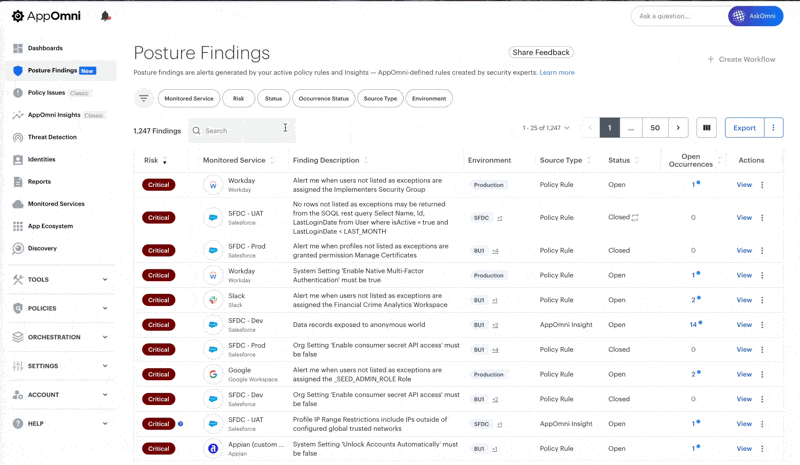Open the Status filter chip

(x=273, y=99)
